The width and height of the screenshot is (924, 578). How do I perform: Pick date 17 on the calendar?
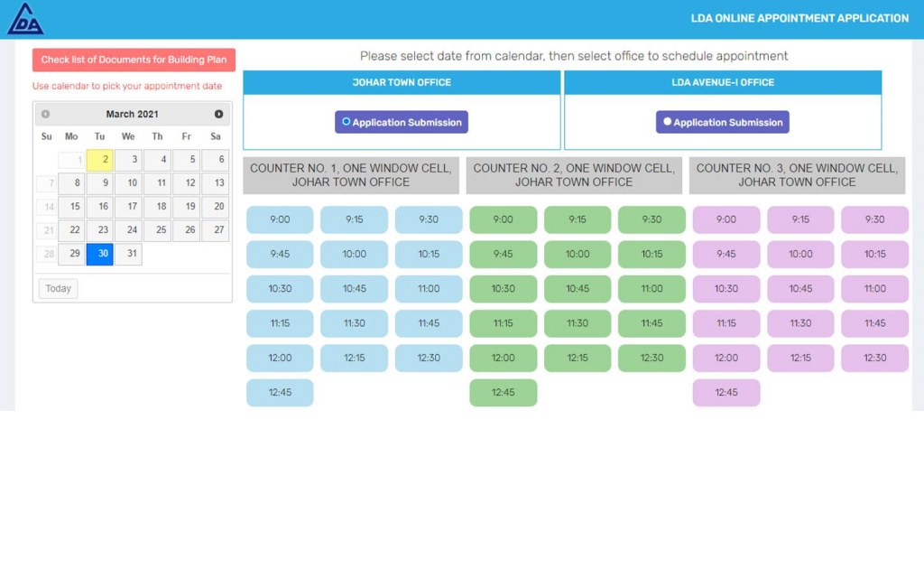(x=128, y=207)
